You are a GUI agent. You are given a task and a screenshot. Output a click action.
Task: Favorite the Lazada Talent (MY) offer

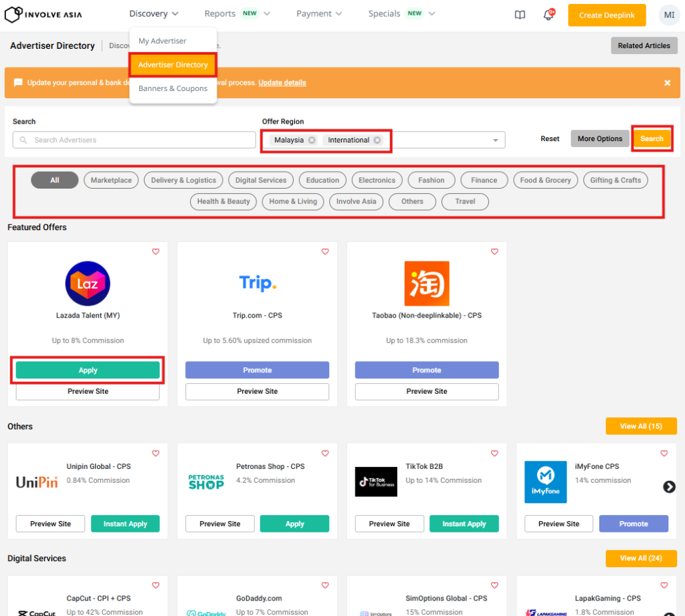(x=156, y=252)
